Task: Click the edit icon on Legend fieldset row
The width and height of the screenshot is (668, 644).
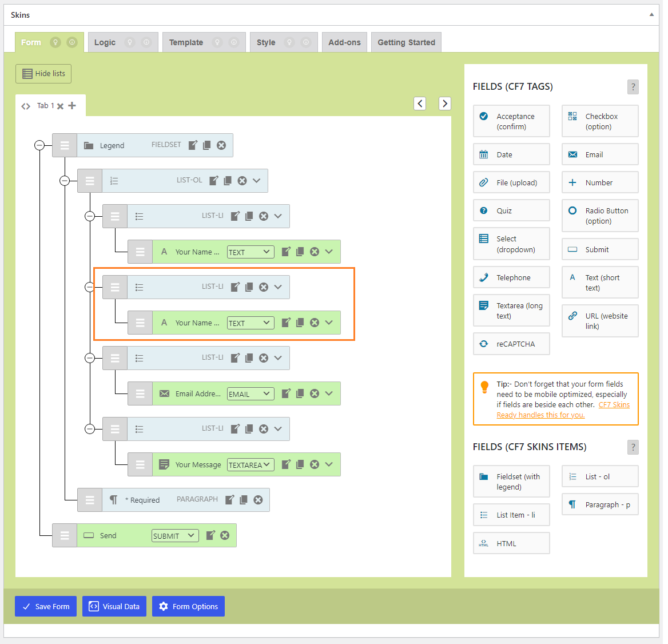Action: click(x=193, y=145)
